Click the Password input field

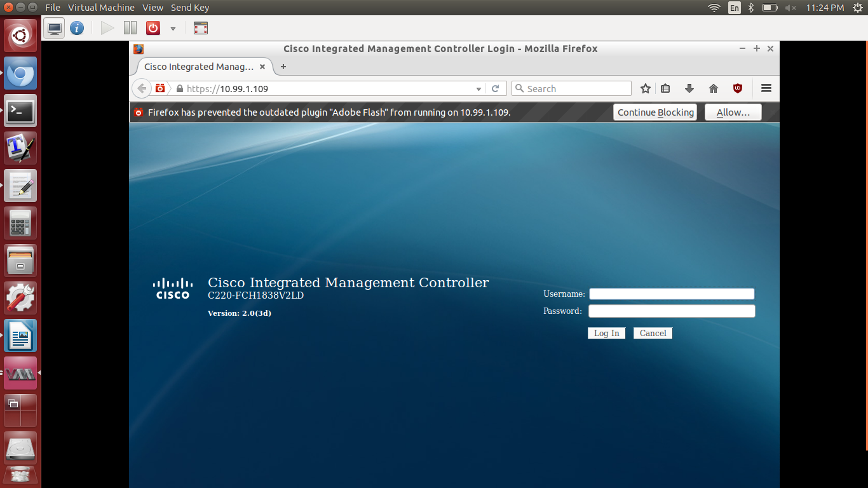pos(672,311)
